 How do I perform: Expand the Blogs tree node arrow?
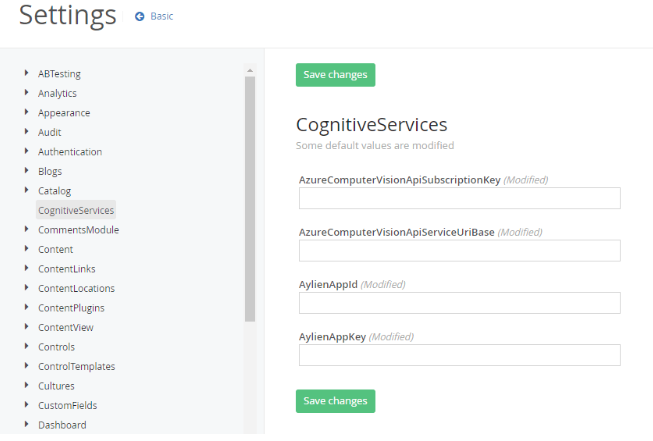click(27, 170)
